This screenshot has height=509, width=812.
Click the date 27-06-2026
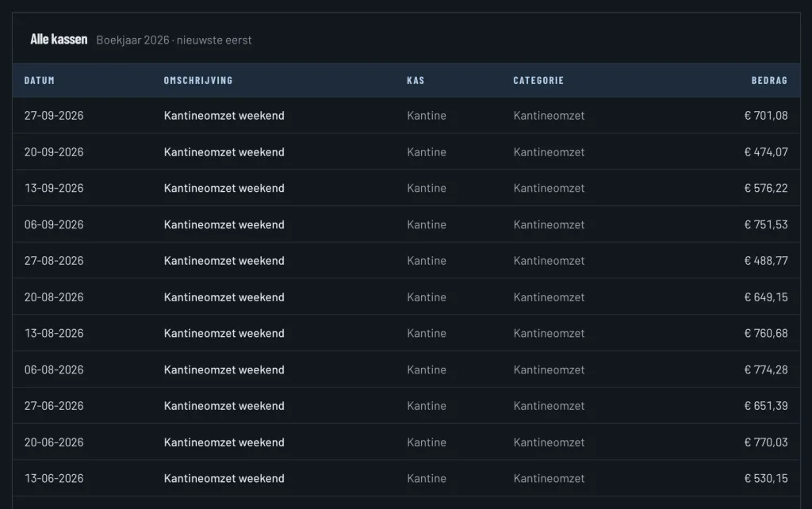point(54,405)
